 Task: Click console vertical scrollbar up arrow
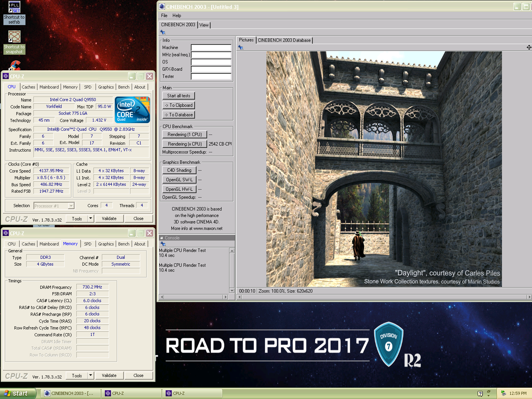(x=232, y=251)
